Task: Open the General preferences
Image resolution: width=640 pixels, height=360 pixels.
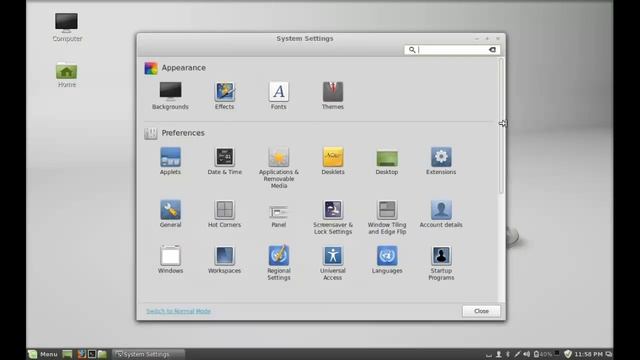Action: point(170,213)
